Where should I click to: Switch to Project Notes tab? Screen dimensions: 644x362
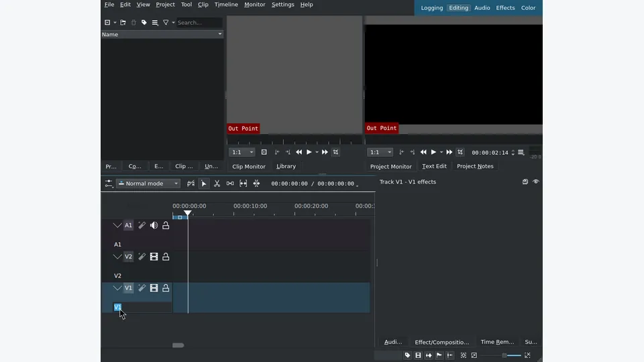coord(475,166)
